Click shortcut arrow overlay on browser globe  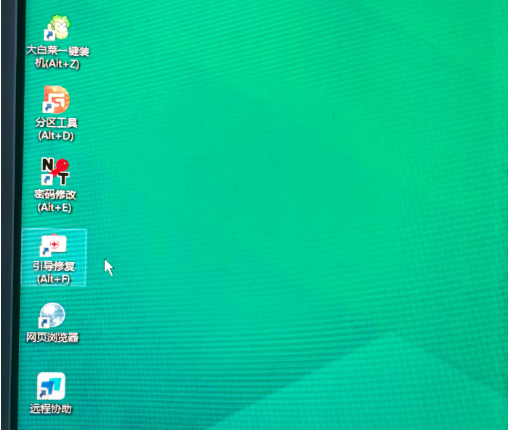pos(43,323)
